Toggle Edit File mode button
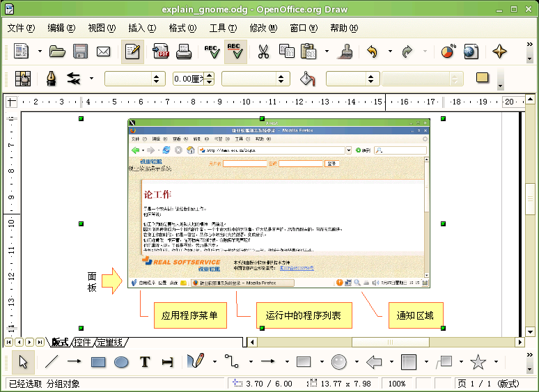The width and height of the screenshot is (539, 392). click(x=132, y=52)
